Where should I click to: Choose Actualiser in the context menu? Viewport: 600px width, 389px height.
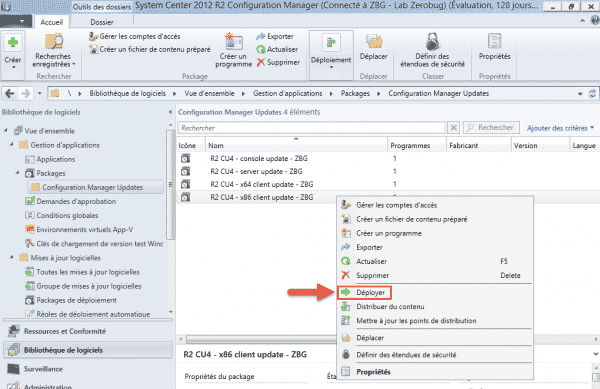pyautogui.click(x=435, y=261)
